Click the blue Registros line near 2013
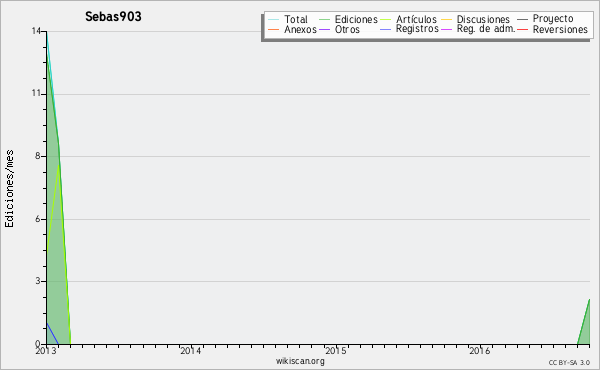Viewport: 600px width, 370px height. tap(52, 333)
